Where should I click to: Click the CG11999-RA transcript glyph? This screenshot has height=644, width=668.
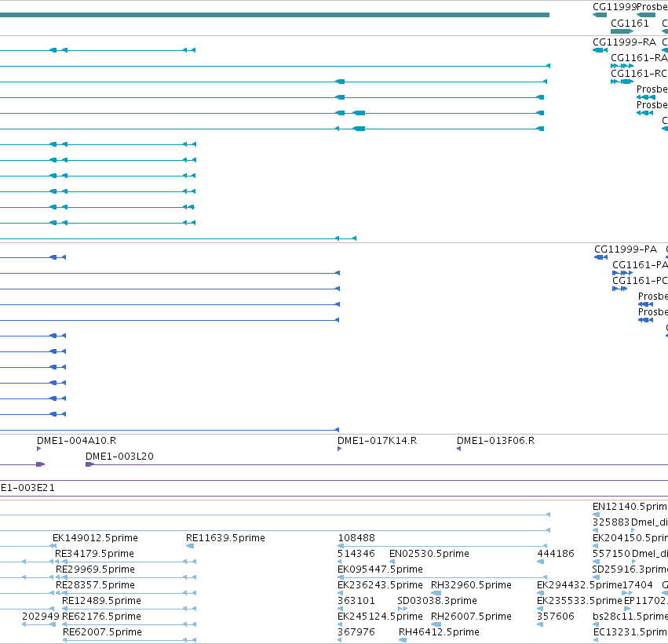[x=600, y=50]
